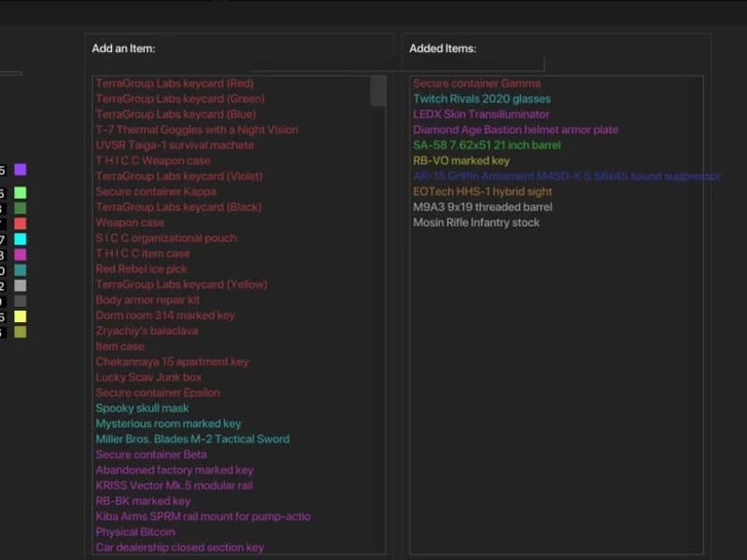Viewport: 747px width, 560px height.
Task: Click the cyan color swatch
Action: point(20,239)
